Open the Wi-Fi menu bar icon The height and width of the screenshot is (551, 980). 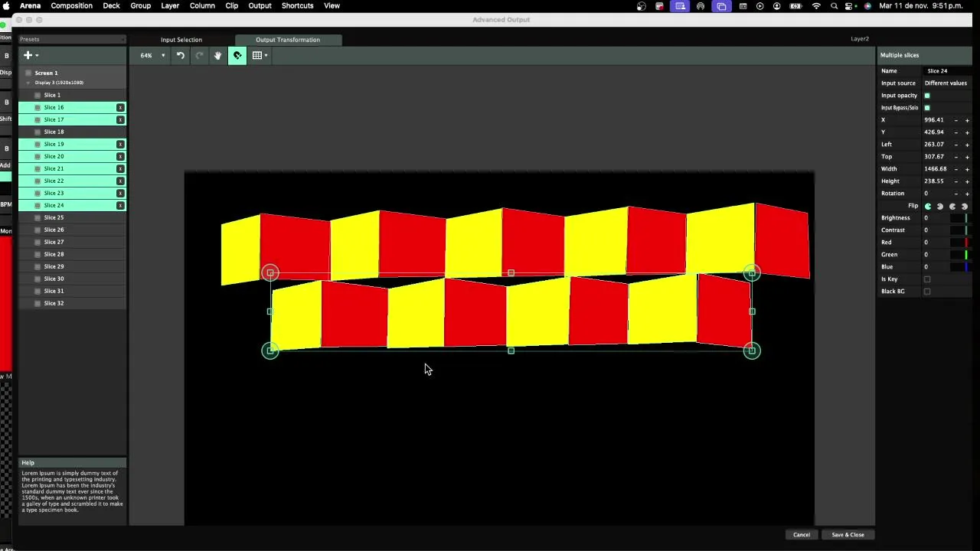pyautogui.click(x=816, y=5)
